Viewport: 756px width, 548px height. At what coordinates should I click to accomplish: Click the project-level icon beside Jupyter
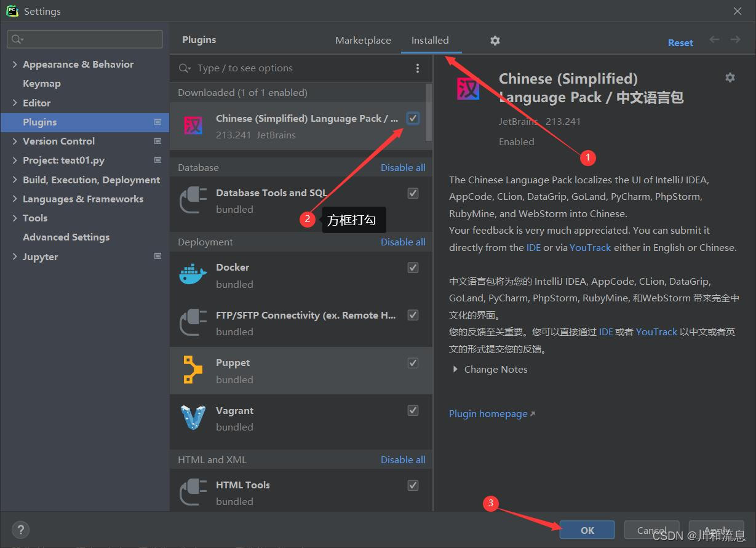point(157,256)
